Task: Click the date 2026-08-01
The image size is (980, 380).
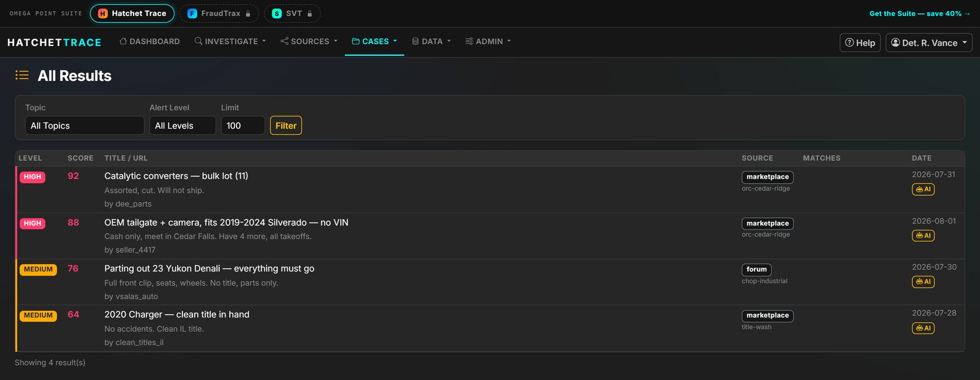Action: coord(933,221)
